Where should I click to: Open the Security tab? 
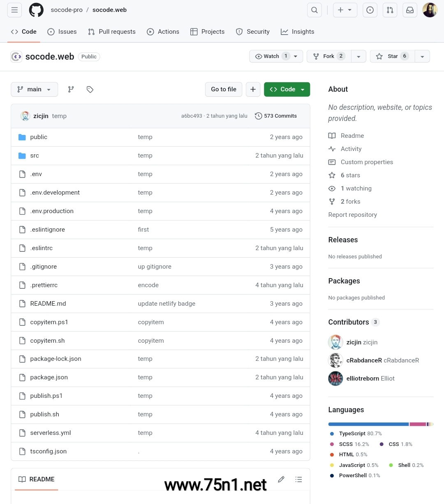point(253,32)
